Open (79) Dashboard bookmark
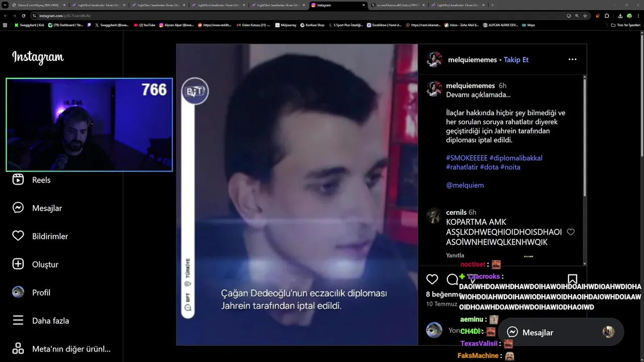 [65, 25]
